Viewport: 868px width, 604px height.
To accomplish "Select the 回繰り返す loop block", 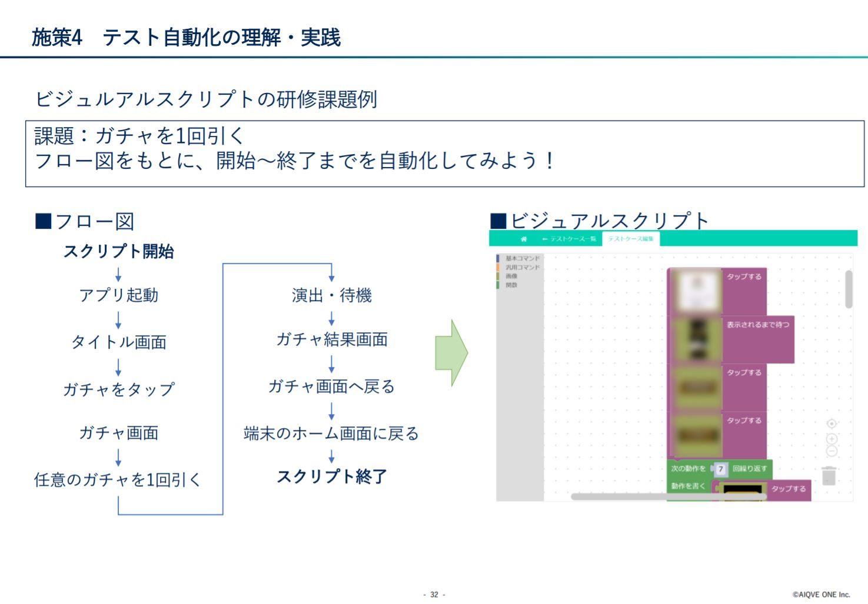I will [750, 469].
